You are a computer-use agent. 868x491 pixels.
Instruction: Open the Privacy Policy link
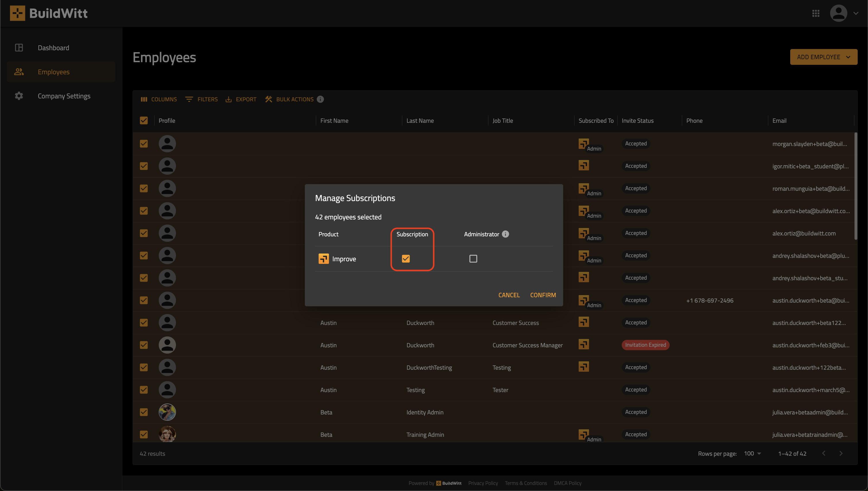[483, 483]
